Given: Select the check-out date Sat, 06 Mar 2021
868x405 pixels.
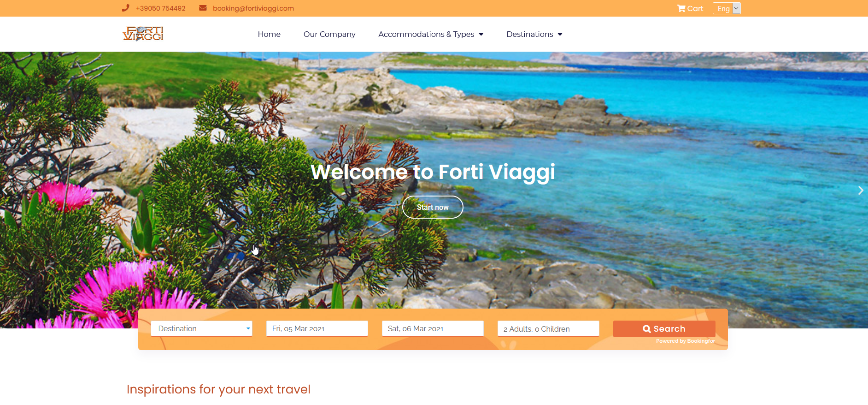Looking at the screenshot, I should pos(433,328).
